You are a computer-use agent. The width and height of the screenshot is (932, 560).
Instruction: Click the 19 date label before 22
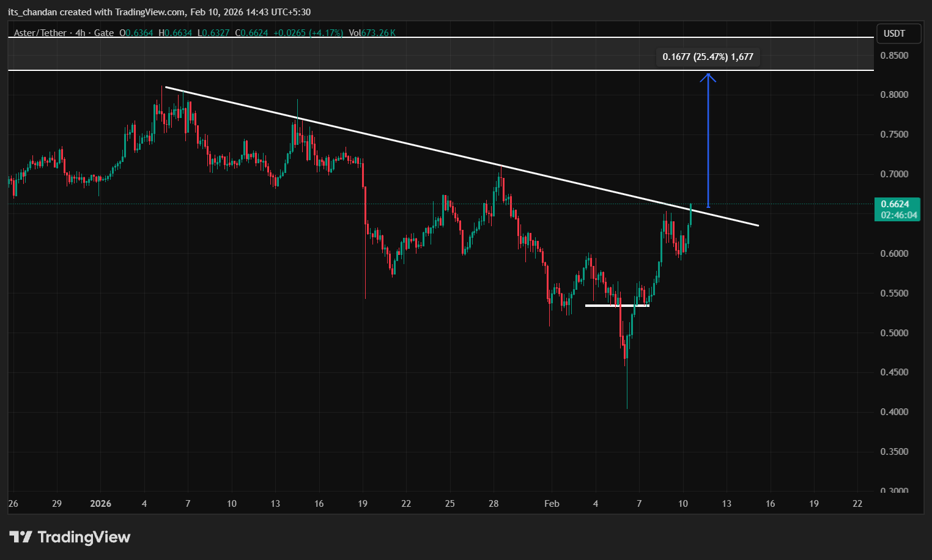(x=363, y=504)
